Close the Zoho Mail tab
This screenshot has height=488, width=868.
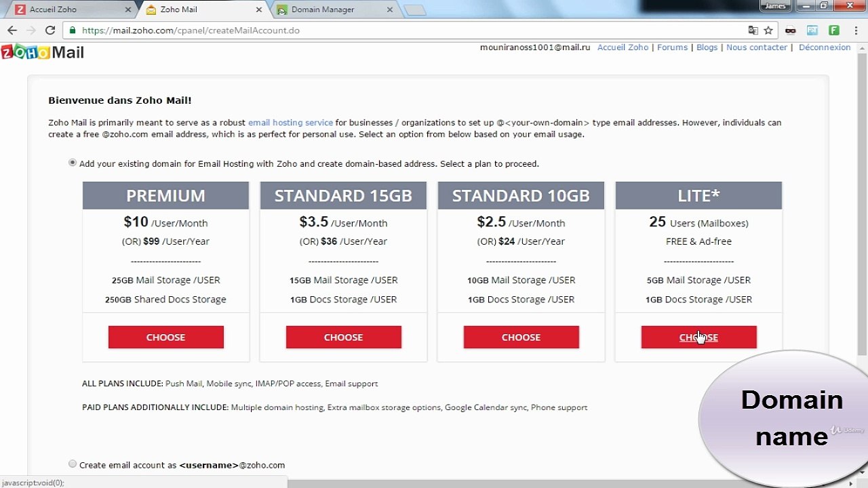click(259, 10)
